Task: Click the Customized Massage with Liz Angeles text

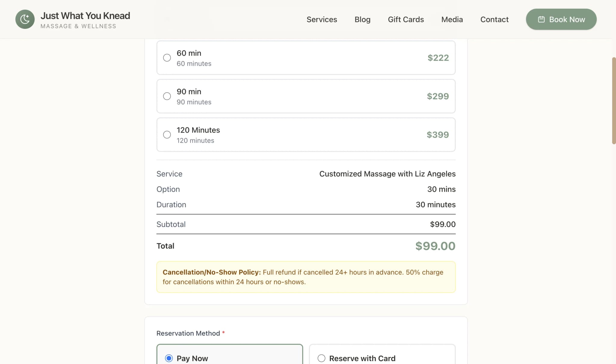Action: 387,174
